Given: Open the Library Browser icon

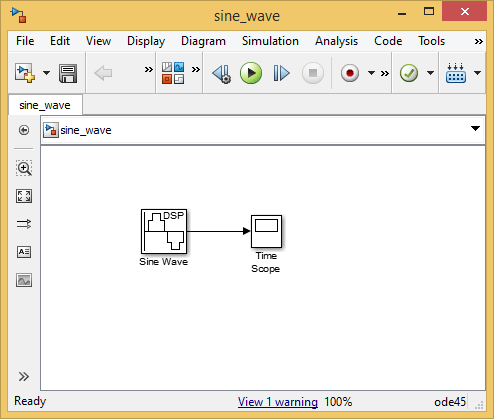Looking at the screenshot, I should (173, 73).
